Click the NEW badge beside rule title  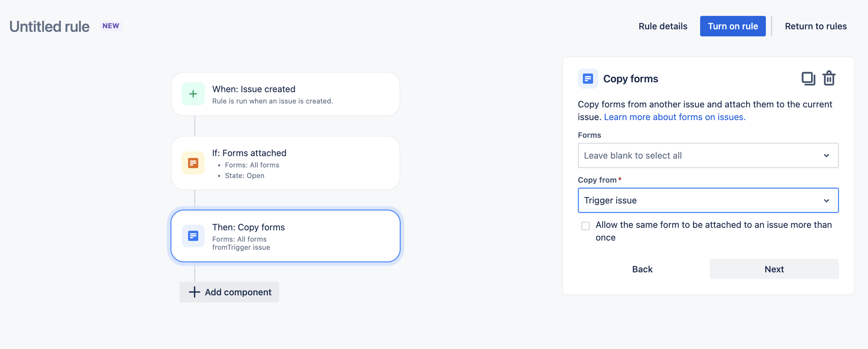111,26
